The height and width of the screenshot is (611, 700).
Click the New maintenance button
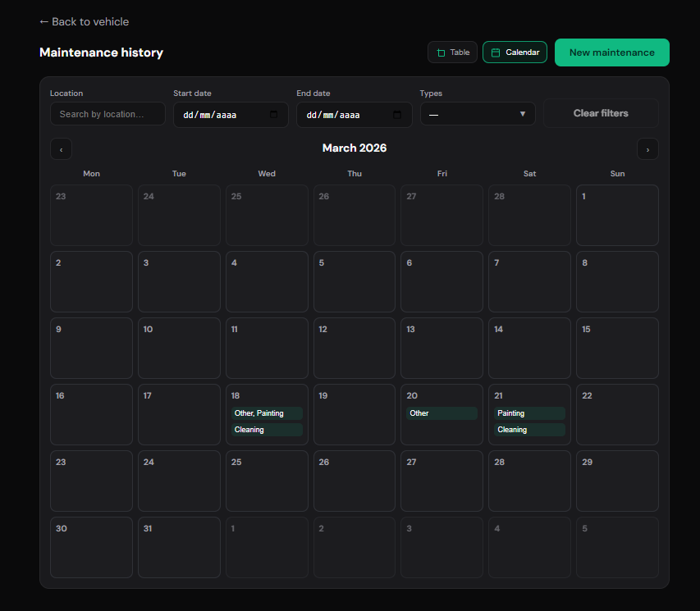(x=611, y=52)
